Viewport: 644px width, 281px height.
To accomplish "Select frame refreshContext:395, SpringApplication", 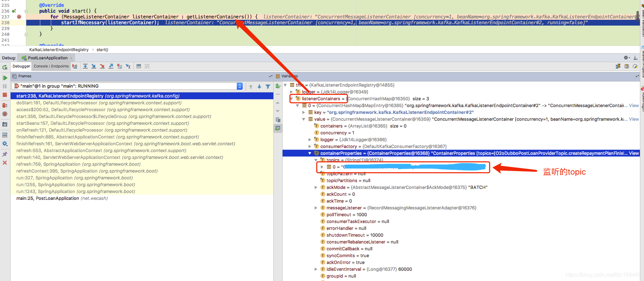I will coord(142,171).
